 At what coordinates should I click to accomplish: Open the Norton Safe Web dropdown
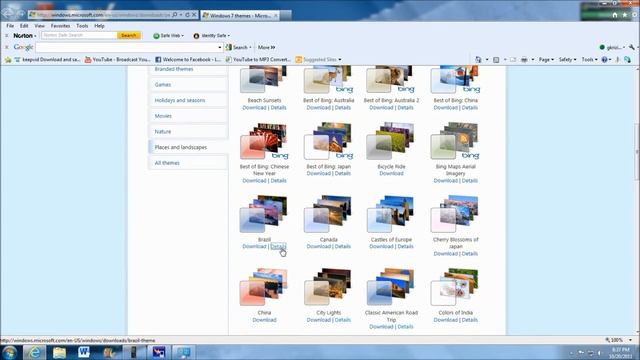pos(168,36)
